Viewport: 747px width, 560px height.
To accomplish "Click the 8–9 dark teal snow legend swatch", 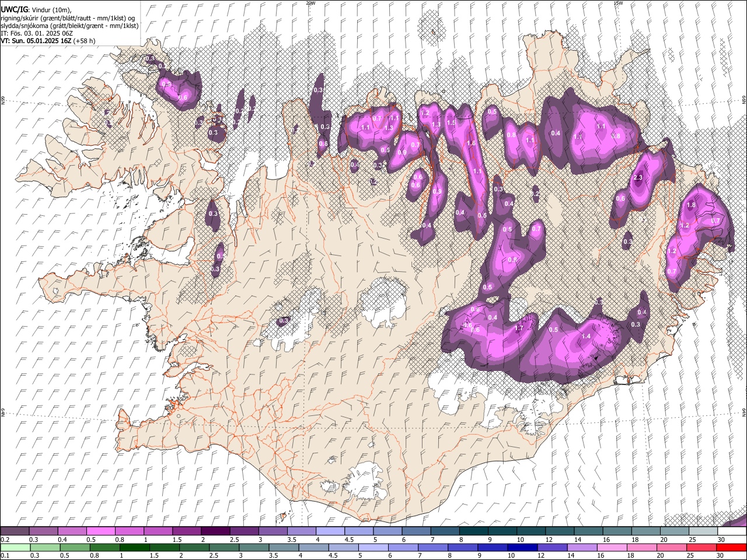I will pyautogui.click(x=474, y=531).
